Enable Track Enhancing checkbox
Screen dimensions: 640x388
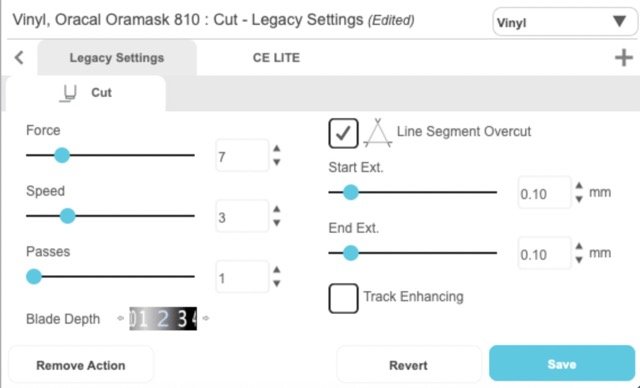[x=343, y=298]
